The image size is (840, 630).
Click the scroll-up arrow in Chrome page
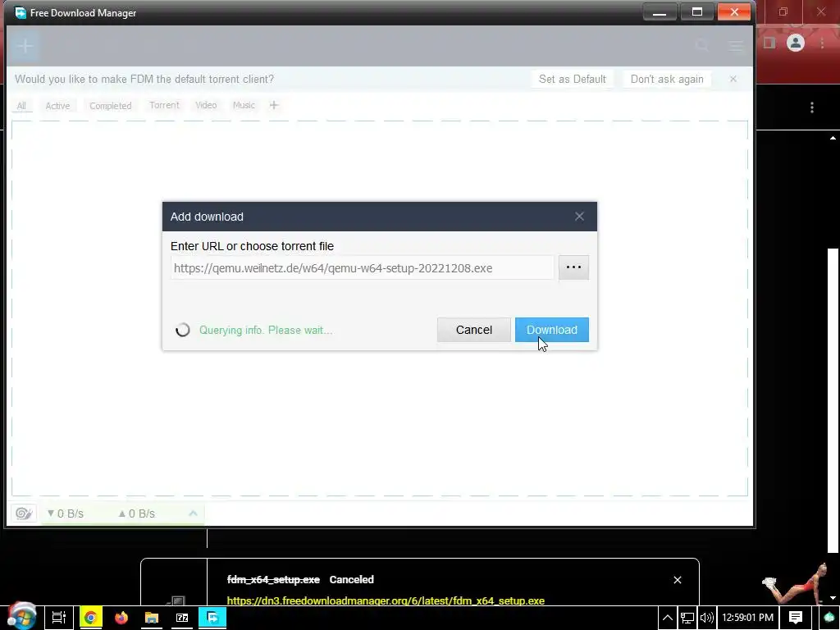(833, 138)
